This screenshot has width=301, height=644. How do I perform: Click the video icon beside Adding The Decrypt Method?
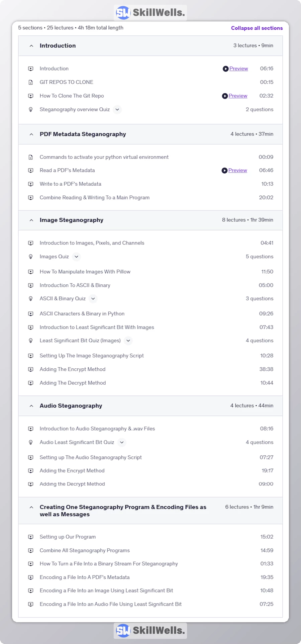click(x=31, y=383)
